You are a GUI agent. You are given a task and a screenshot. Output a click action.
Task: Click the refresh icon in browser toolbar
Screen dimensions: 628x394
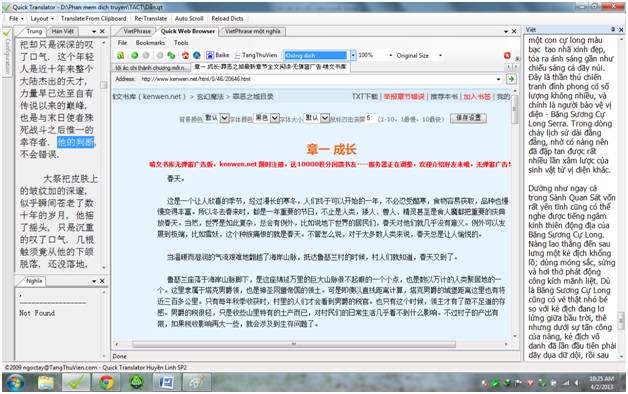pyautogui.click(x=171, y=55)
